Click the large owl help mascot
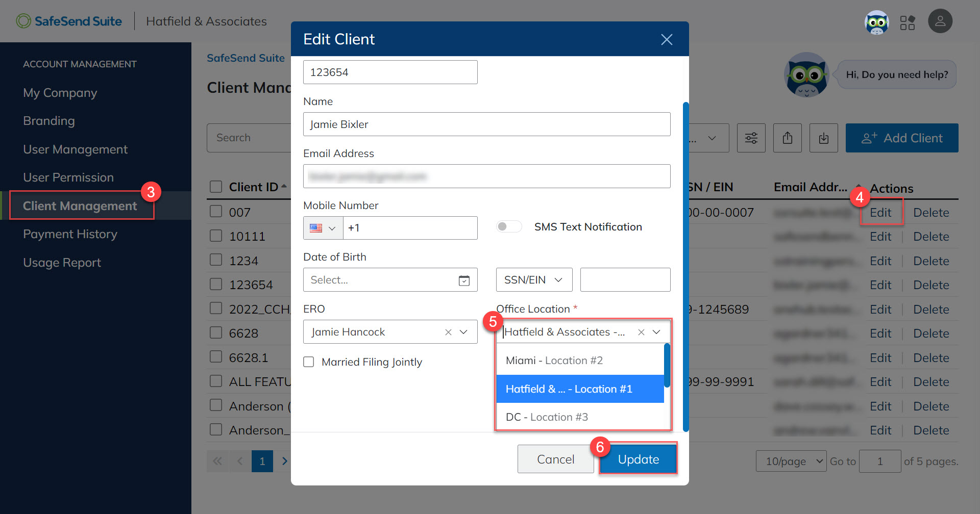Image resolution: width=980 pixels, height=514 pixels. [806, 75]
